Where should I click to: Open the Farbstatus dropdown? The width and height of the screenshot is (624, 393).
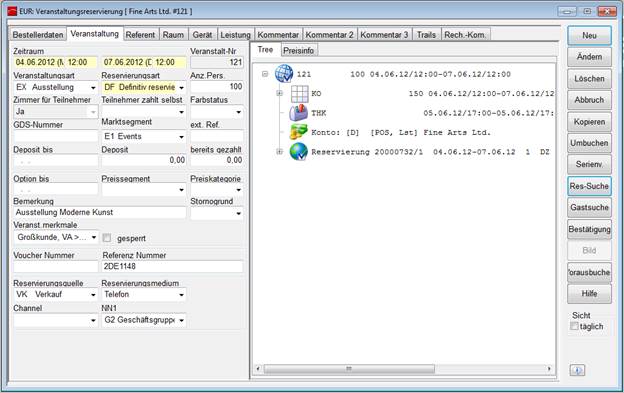tap(238, 112)
